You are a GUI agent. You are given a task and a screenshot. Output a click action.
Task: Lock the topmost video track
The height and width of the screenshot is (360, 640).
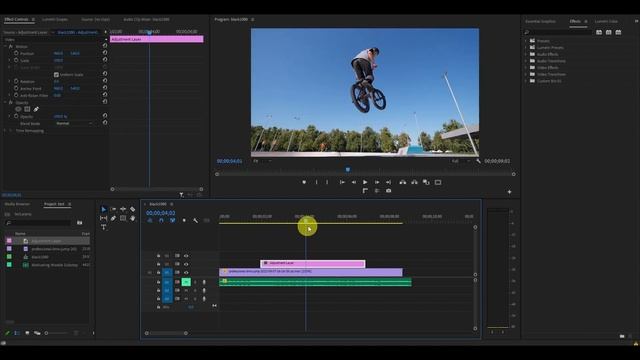(158, 256)
